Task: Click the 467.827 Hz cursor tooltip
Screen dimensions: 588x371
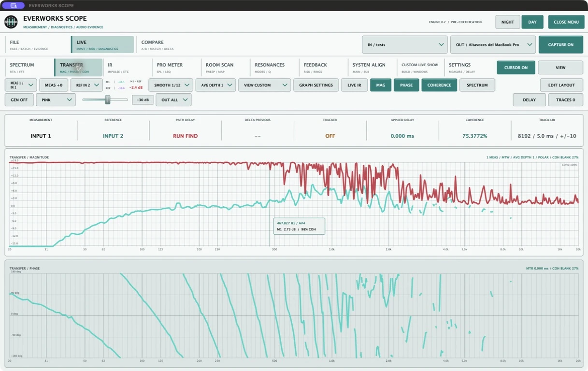Action: click(x=299, y=226)
